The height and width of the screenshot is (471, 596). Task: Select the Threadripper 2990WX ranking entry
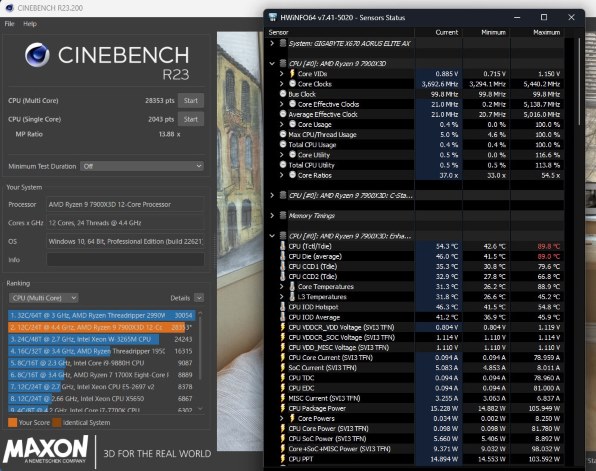click(x=101, y=315)
